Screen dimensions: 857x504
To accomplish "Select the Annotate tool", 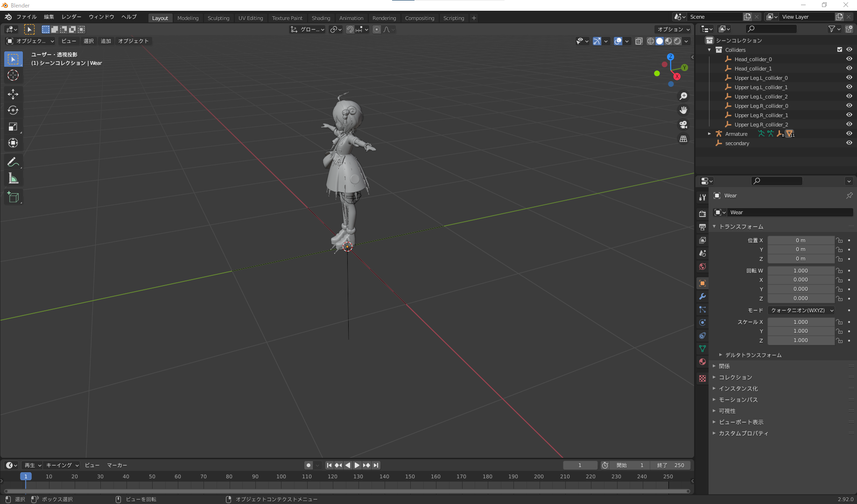I will 13,162.
